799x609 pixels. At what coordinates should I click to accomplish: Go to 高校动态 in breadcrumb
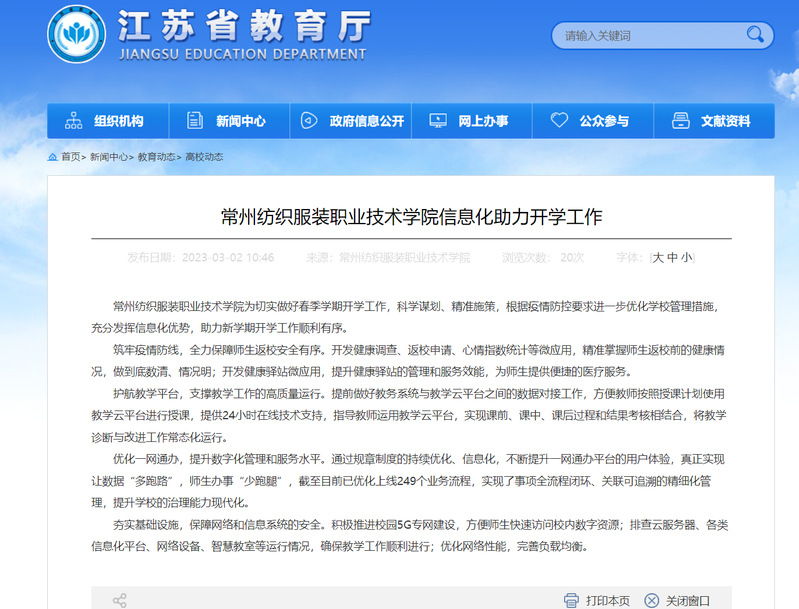204,157
